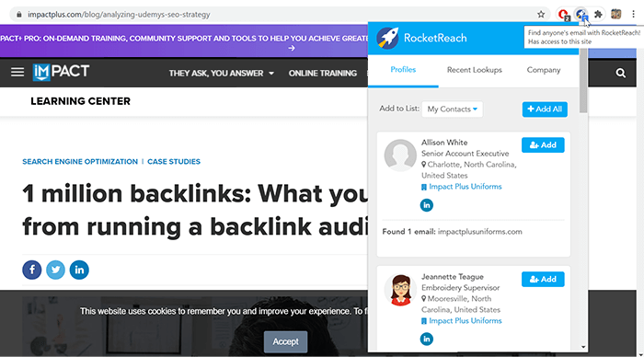Bookmark this page with the star icon
This screenshot has height=357, width=644.
[x=541, y=15]
